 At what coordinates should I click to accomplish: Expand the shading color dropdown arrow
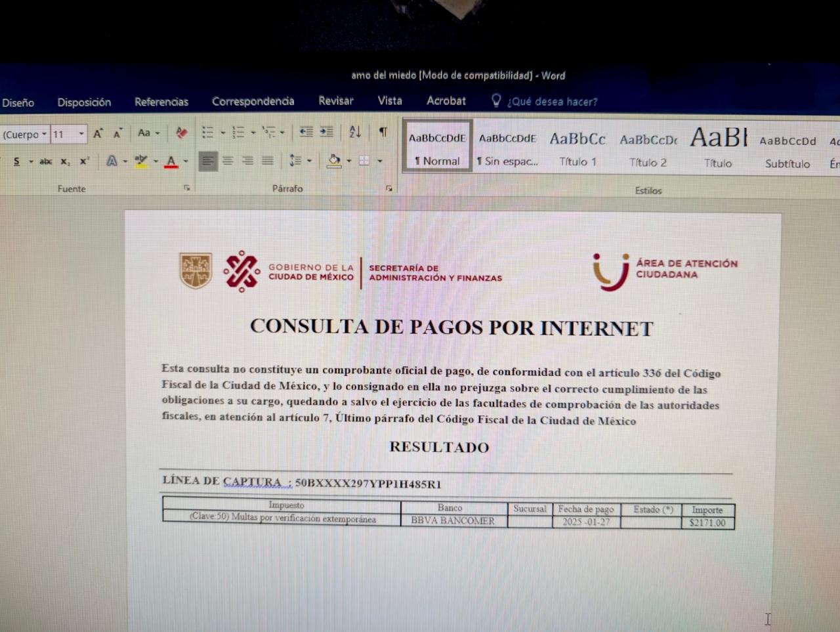[349, 160]
